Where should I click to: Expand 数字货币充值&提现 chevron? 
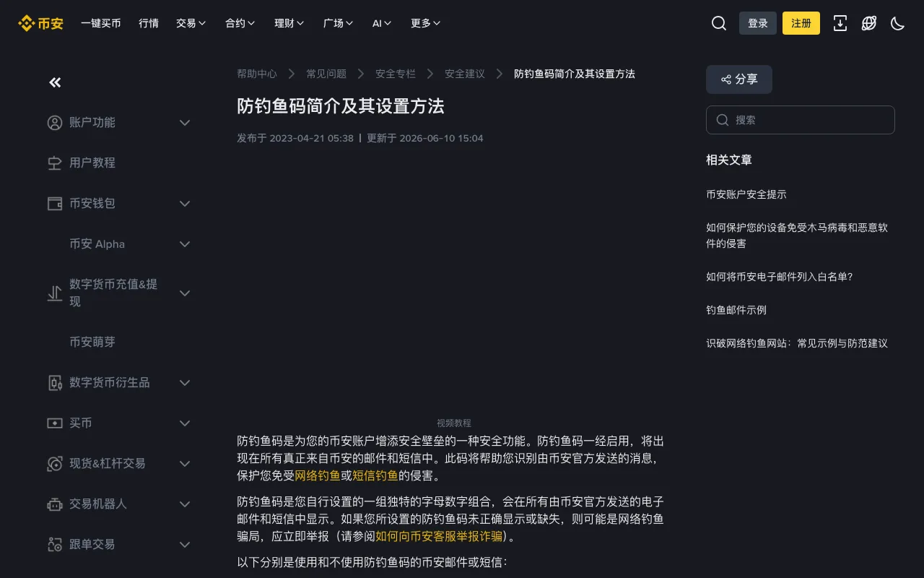coord(185,293)
